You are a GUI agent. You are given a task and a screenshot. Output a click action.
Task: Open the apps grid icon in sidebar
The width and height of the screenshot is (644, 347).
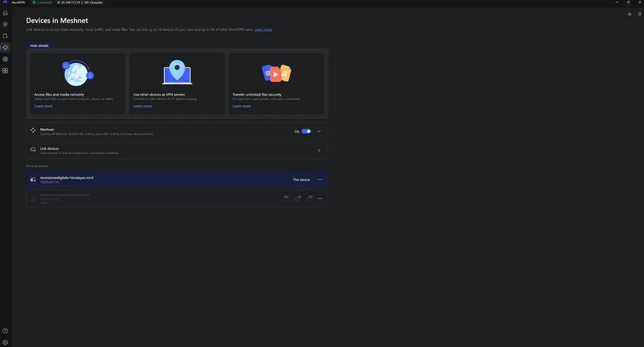(x=5, y=71)
